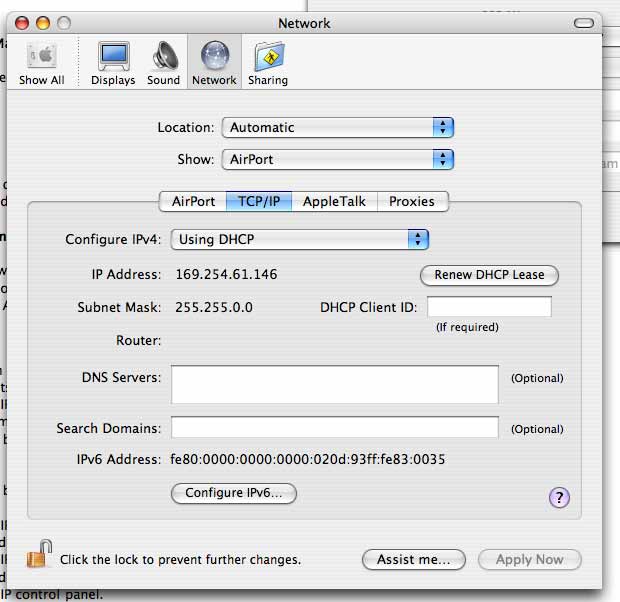Open the Sharing preference pane
Screen dimensions: 620x602
(x=268, y=64)
